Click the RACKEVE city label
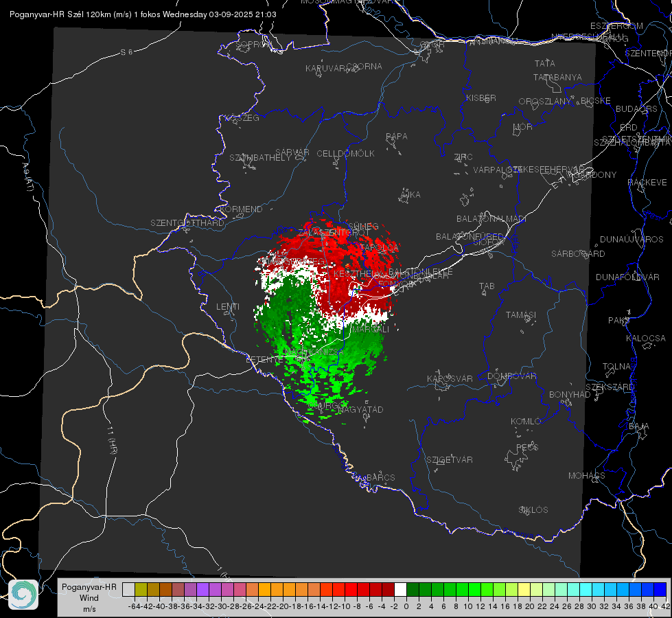Image resolution: width=672 pixels, height=618 pixels. (x=647, y=183)
